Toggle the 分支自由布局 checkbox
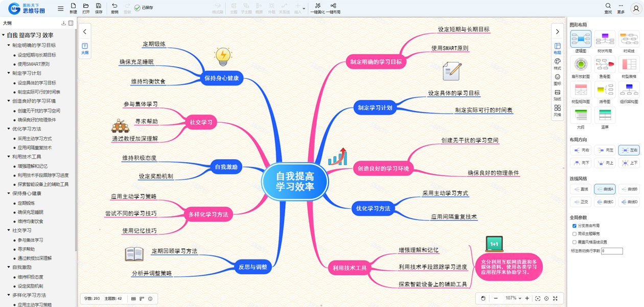Viewport: 644px width, 307px height. 574,226
